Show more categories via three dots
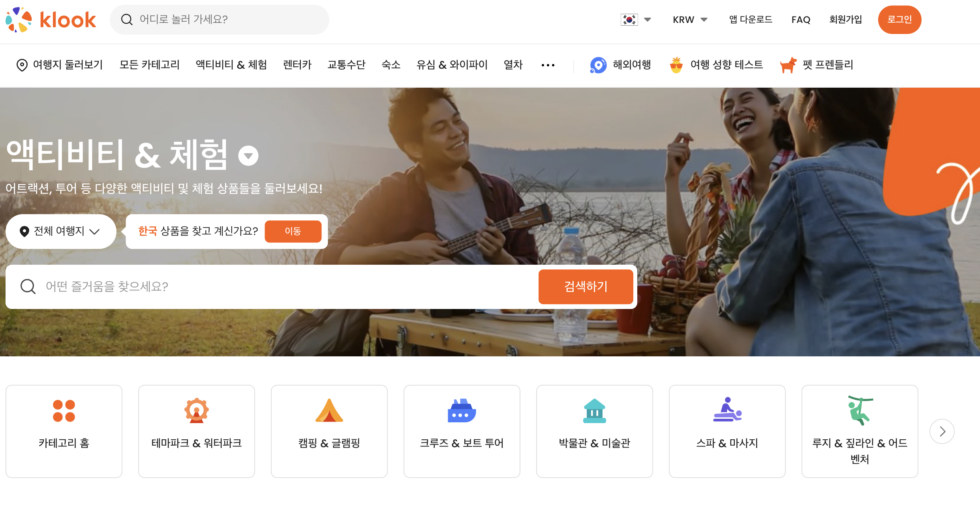This screenshot has height=512, width=980. pyautogui.click(x=548, y=65)
